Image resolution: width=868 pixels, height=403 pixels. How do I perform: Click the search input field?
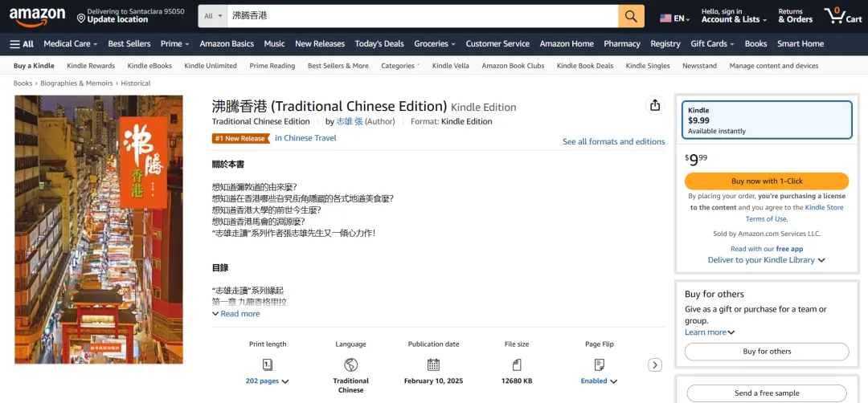pos(423,16)
